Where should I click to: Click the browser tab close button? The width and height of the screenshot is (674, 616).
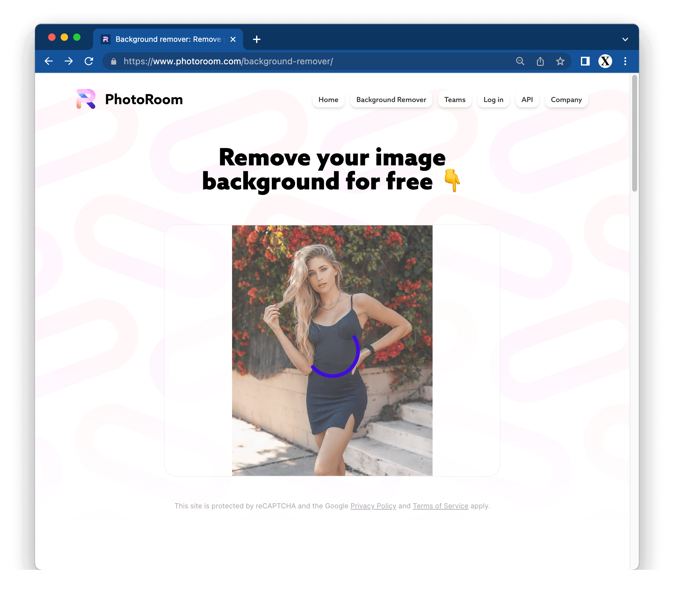pyautogui.click(x=233, y=39)
